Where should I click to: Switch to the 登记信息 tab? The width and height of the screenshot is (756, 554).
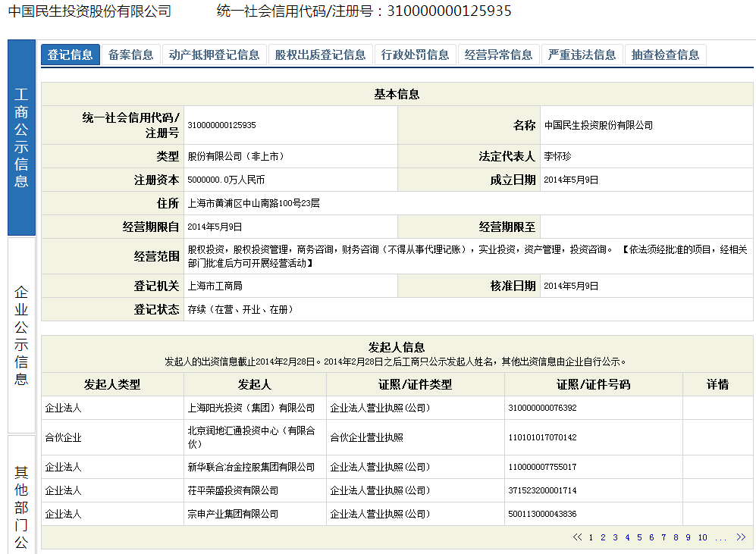coord(71,55)
